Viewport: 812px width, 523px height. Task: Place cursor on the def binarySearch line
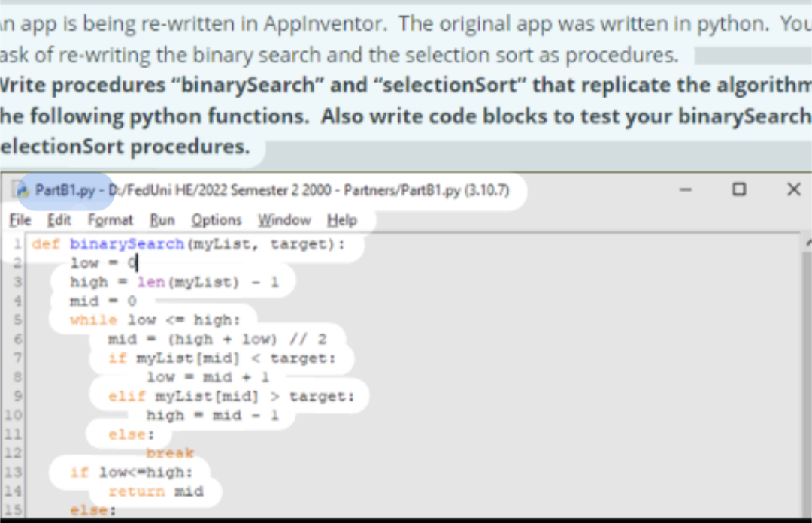click(x=188, y=244)
